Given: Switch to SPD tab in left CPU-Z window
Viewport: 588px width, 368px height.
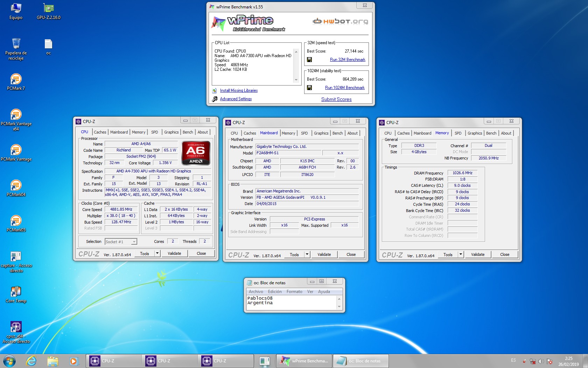Looking at the screenshot, I should click(x=154, y=132).
